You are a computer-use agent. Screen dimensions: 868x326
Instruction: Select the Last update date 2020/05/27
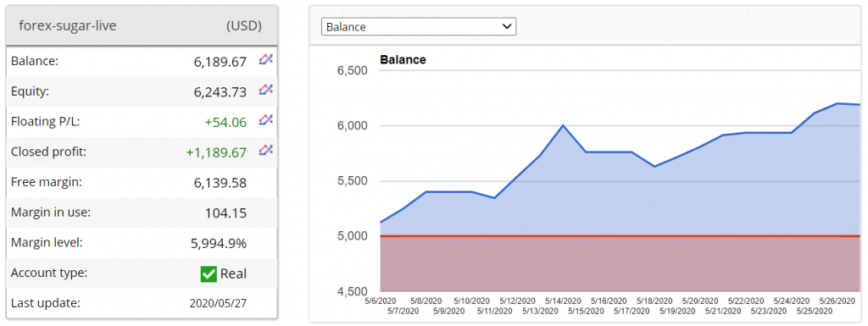point(218,303)
